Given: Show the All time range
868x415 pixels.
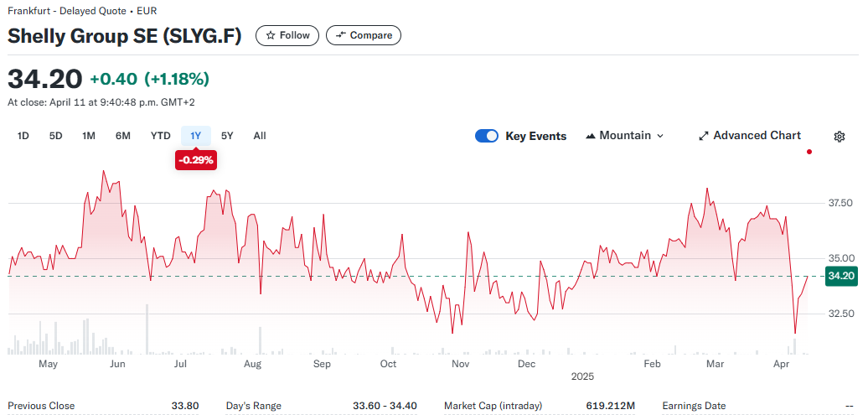Looking at the screenshot, I should tap(260, 136).
